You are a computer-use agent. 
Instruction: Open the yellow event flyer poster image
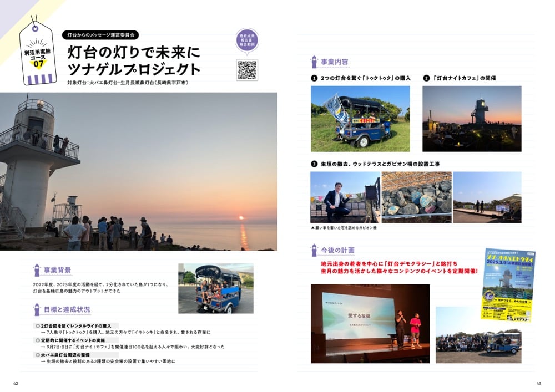coord(507,285)
